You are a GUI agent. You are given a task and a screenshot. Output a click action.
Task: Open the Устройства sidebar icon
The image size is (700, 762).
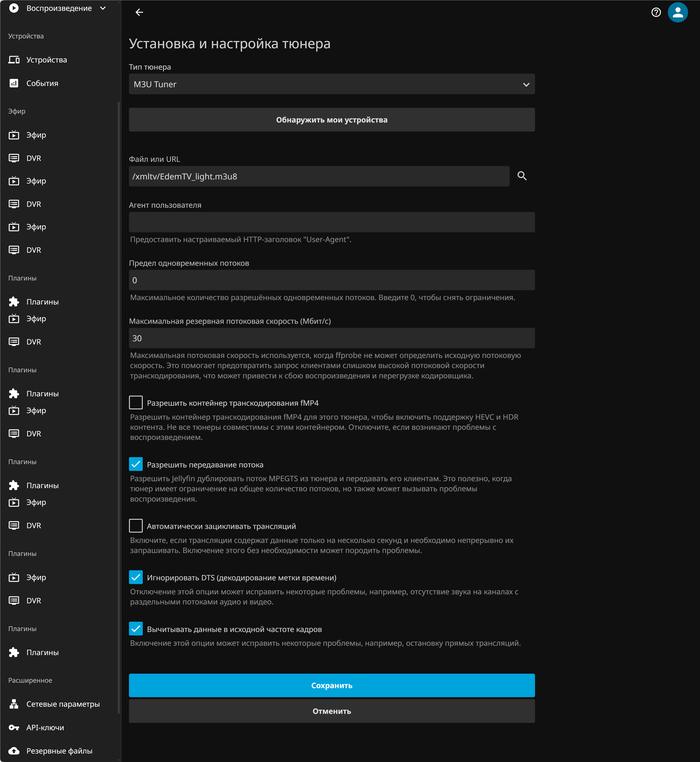[14, 60]
